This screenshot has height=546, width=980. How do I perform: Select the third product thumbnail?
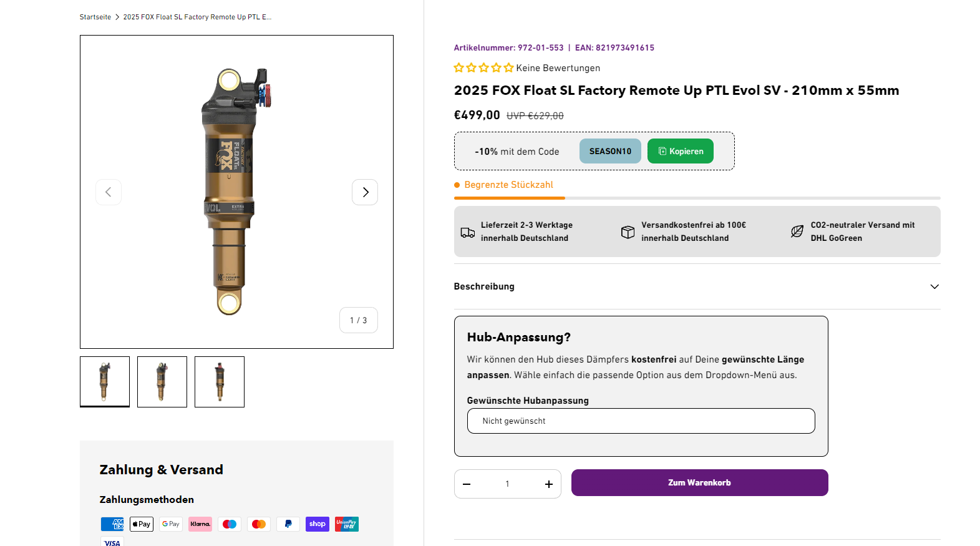[220, 382]
